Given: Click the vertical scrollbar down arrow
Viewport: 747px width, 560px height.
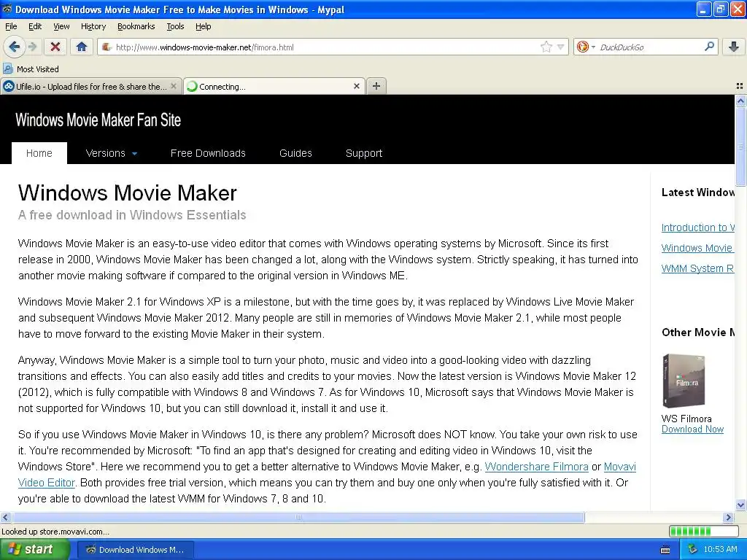Looking at the screenshot, I should (740, 506).
